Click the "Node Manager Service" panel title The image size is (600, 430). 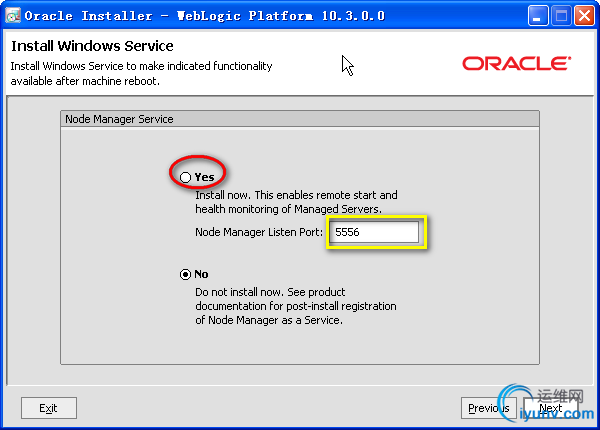(119, 119)
